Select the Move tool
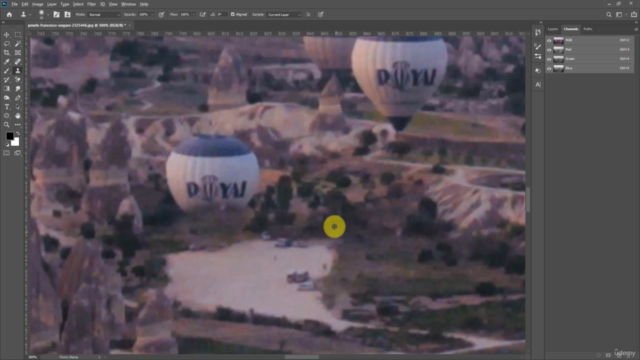The height and width of the screenshot is (360, 640). tap(7, 35)
